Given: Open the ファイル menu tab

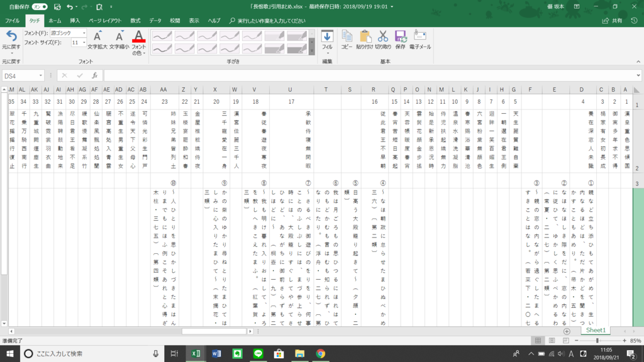Looking at the screenshot, I should [12, 21].
